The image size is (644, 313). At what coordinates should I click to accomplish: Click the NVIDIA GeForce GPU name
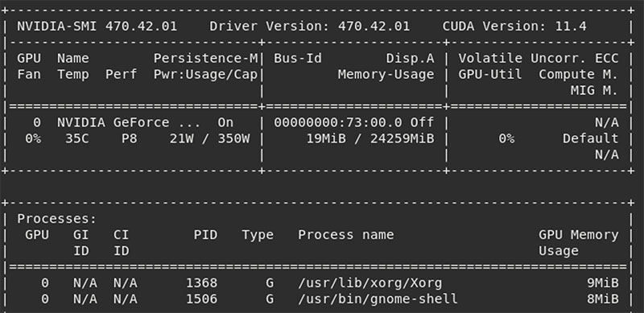point(129,122)
